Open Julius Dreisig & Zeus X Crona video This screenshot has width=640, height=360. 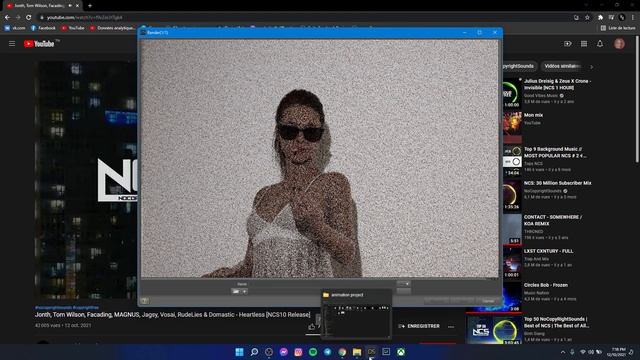(x=557, y=84)
